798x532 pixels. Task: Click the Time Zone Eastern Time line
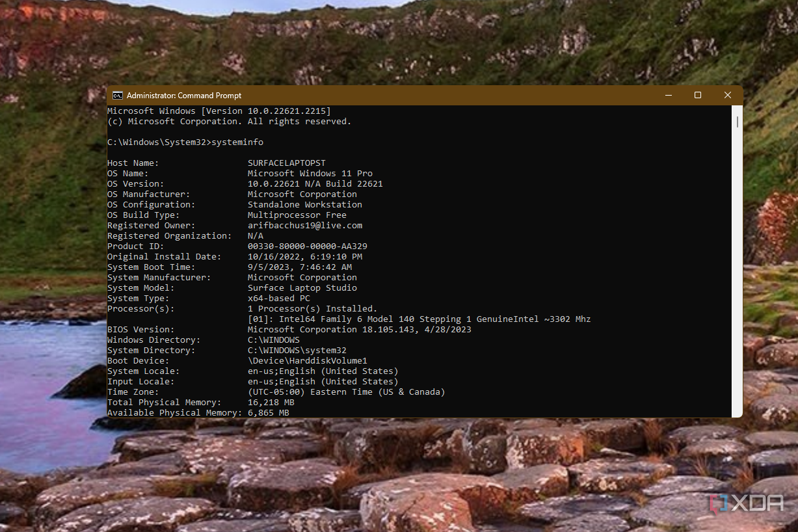276,392
